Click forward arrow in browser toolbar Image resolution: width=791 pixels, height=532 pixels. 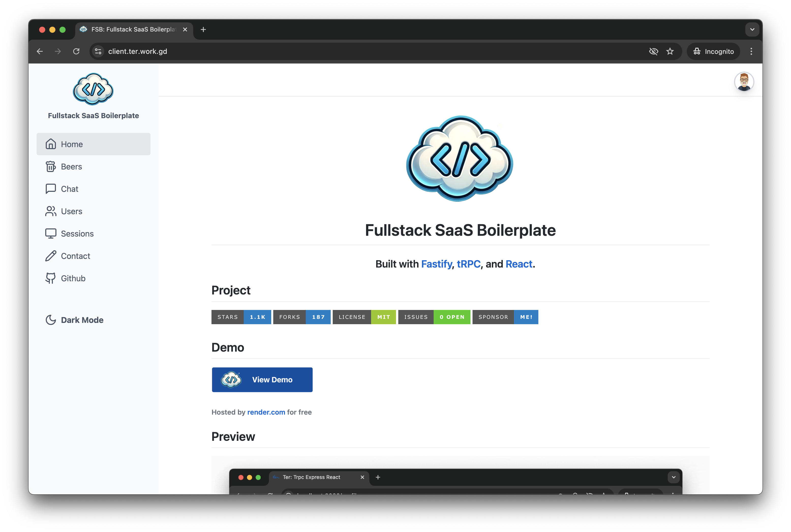[58, 51]
